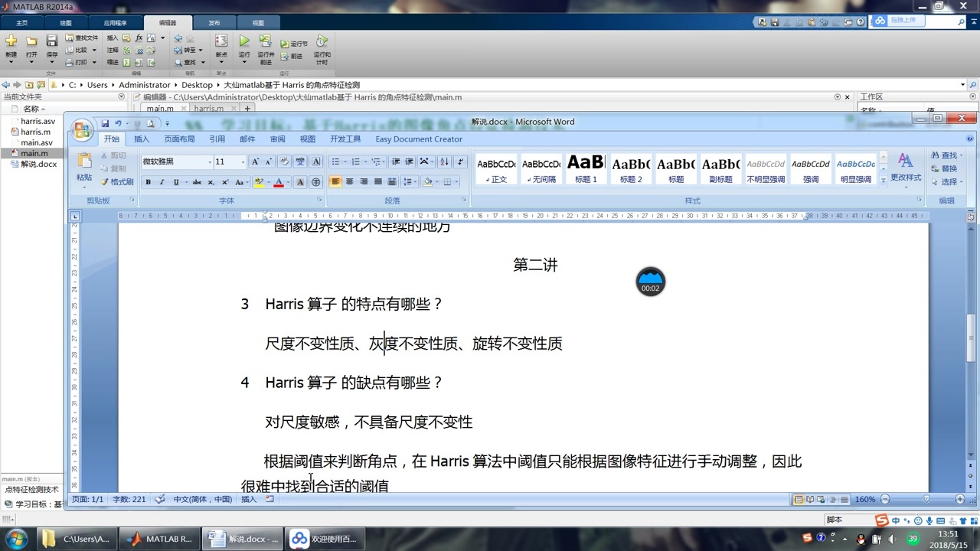Toggle character shading icon in Word font group
This screenshot has width=980, height=551.
click(x=300, y=182)
